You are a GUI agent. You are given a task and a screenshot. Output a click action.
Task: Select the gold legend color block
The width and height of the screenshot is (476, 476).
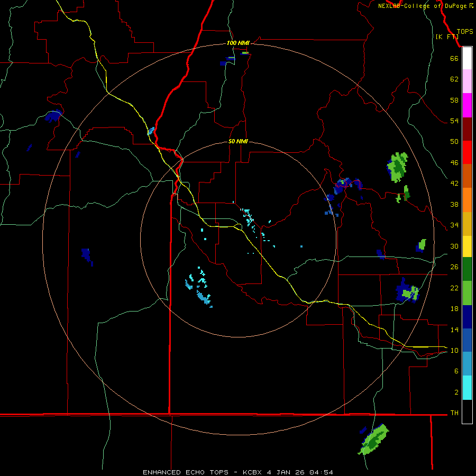(x=467, y=224)
